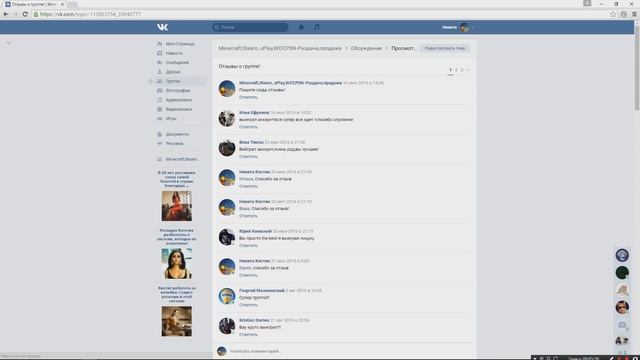
Task: Open the Обсуждения breadcrumb link
Action: [x=366, y=48]
